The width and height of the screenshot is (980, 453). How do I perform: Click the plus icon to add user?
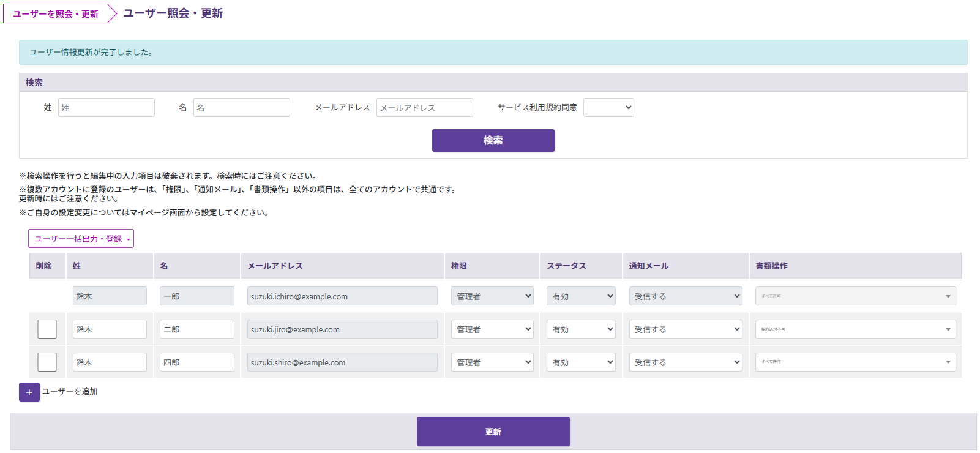(29, 392)
